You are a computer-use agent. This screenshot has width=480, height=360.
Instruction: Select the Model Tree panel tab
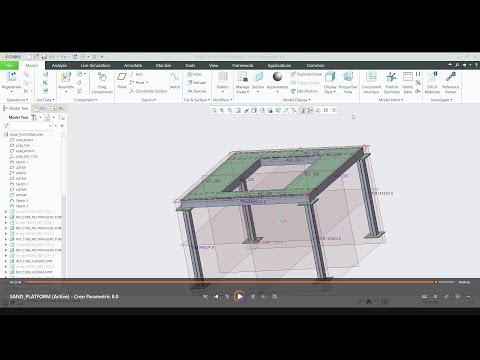pos(16,108)
